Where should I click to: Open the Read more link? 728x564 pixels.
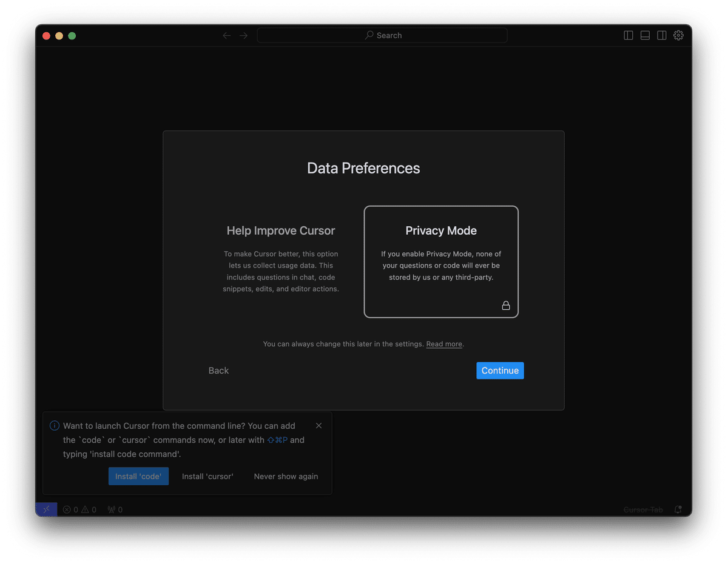coord(444,344)
